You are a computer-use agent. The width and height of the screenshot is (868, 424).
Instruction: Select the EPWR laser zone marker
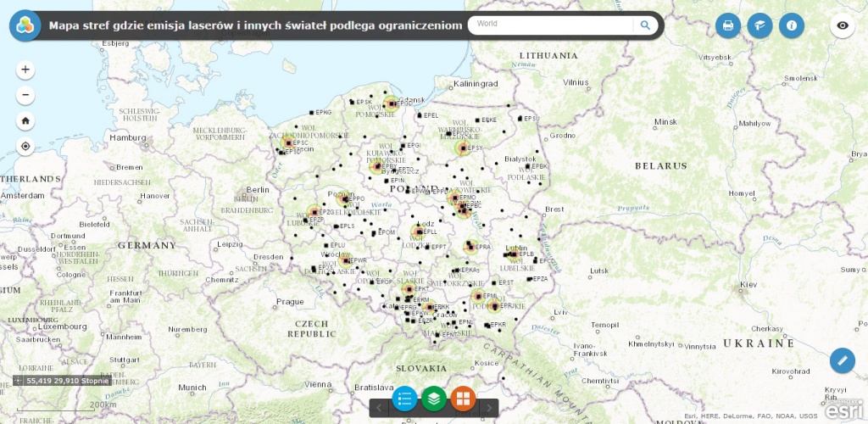[346, 259]
